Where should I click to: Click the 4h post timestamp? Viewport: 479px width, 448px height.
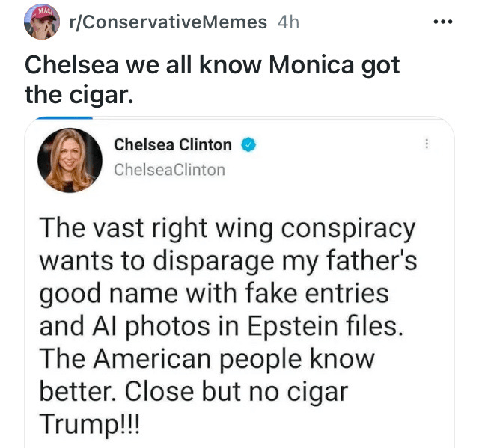tap(288, 22)
